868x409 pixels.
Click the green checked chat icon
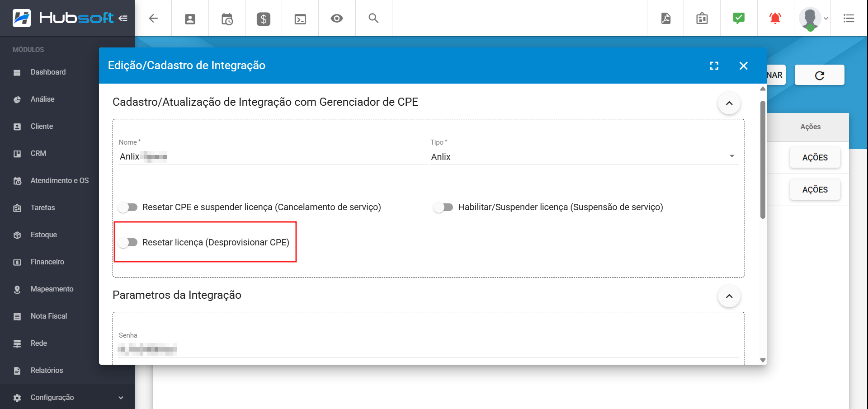[739, 19]
